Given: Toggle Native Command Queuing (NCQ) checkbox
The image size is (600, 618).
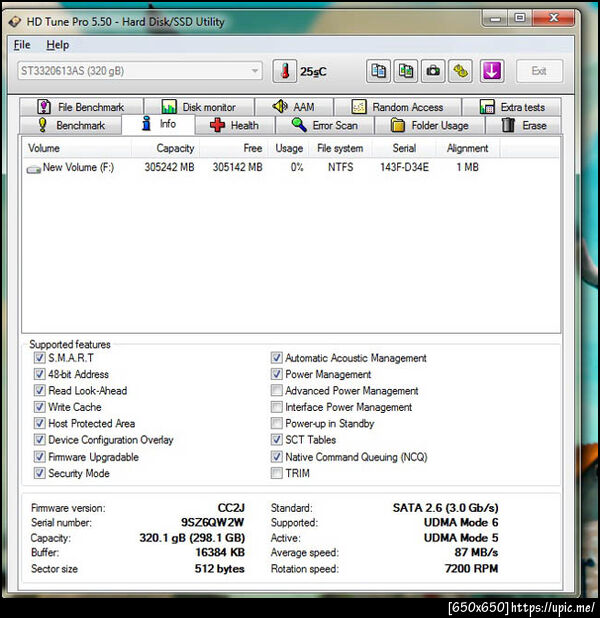Looking at the screenshot, I should 277,457.
